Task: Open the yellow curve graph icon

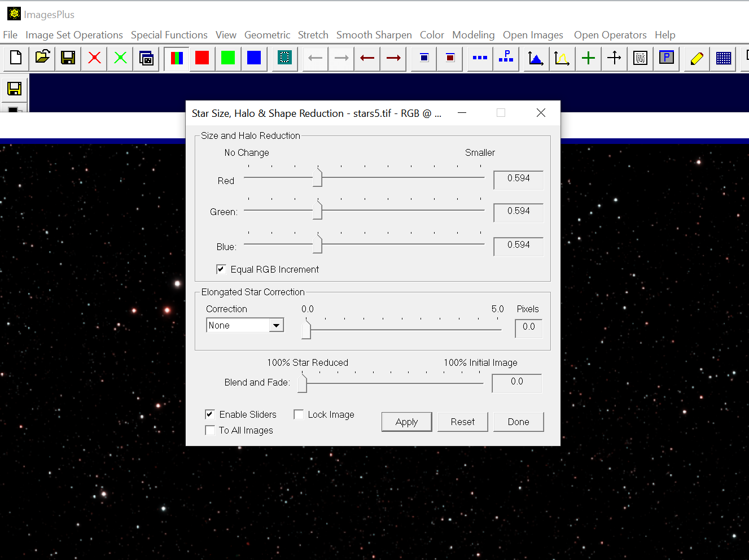Action: 562,58
